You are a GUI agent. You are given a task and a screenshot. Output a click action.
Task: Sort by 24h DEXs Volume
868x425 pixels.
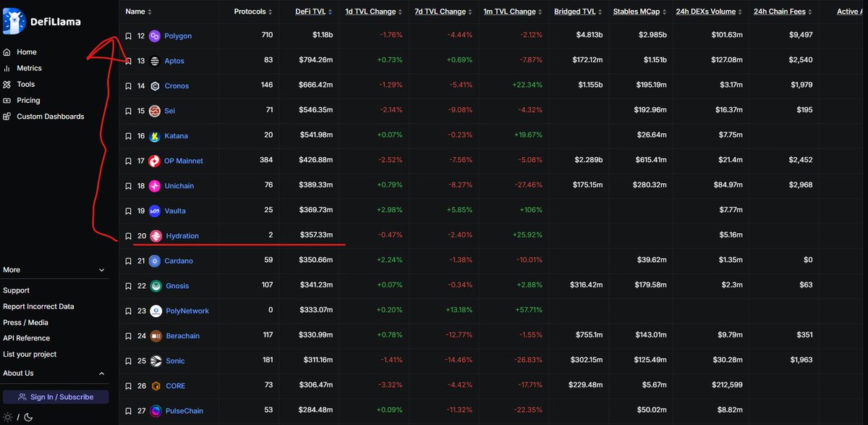710,12
